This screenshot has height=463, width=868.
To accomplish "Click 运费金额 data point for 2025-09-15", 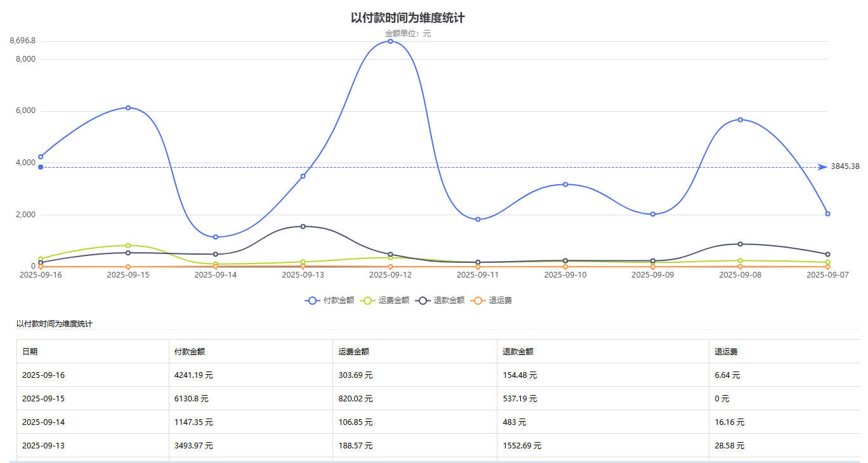I will [128, 246].
